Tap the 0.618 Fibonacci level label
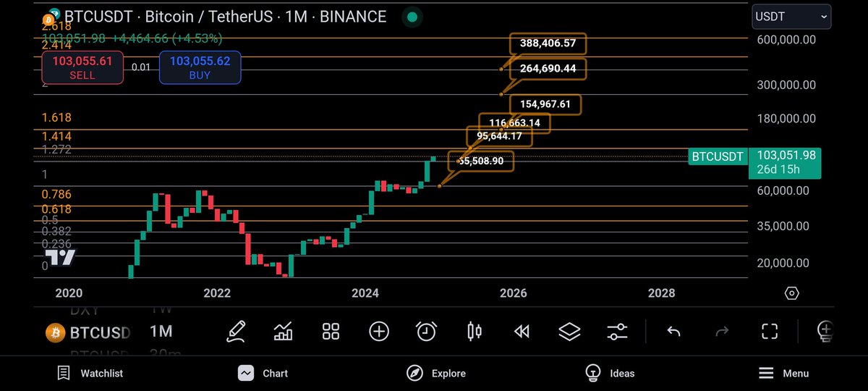868x391 pixels. click(56, 209)
